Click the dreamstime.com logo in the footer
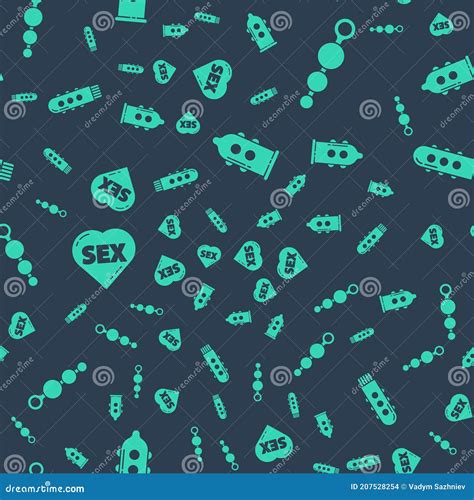 point(45,488)
